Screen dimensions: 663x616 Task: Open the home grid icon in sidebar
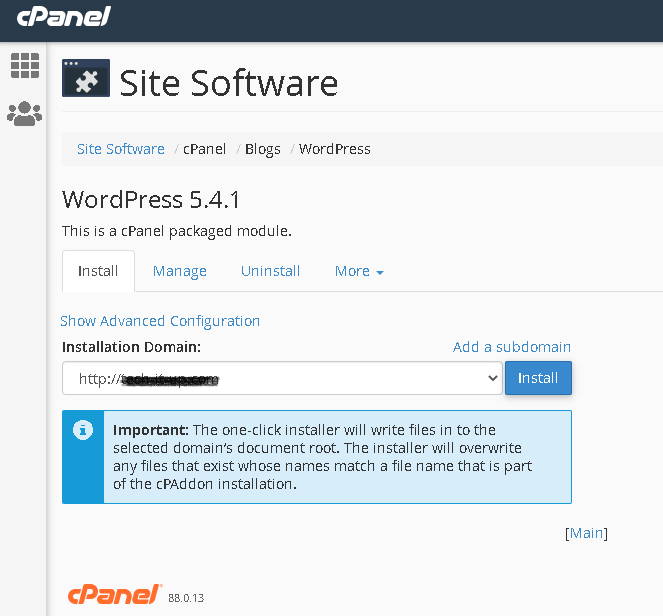(x=25, y=66)
